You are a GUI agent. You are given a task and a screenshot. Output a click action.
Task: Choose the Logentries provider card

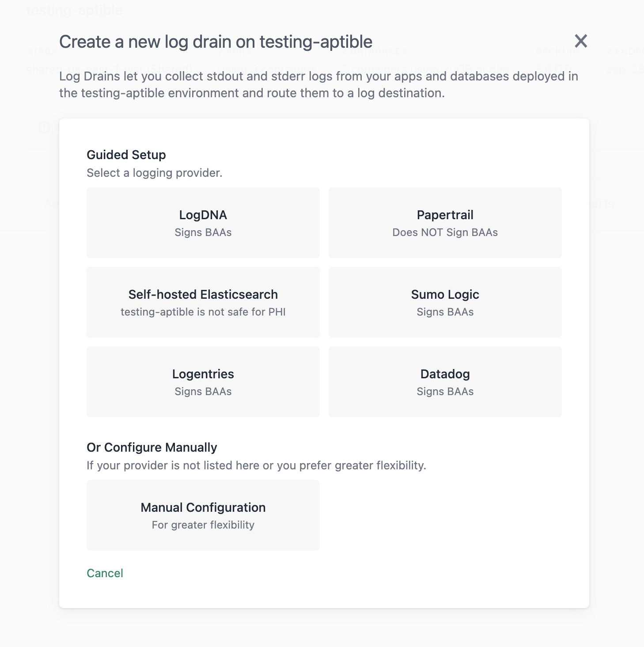203,382
